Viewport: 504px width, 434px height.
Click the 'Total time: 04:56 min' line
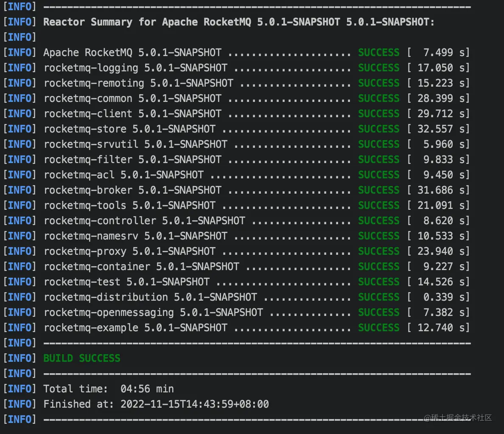click(109, 389)
